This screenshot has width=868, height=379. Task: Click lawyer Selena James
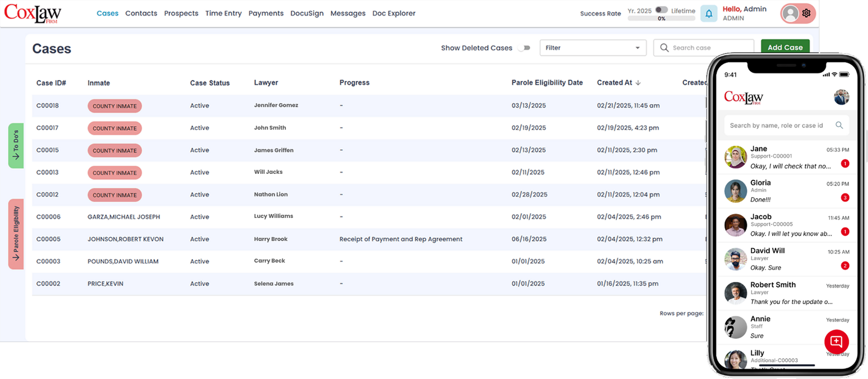click(x=274, y=284)
